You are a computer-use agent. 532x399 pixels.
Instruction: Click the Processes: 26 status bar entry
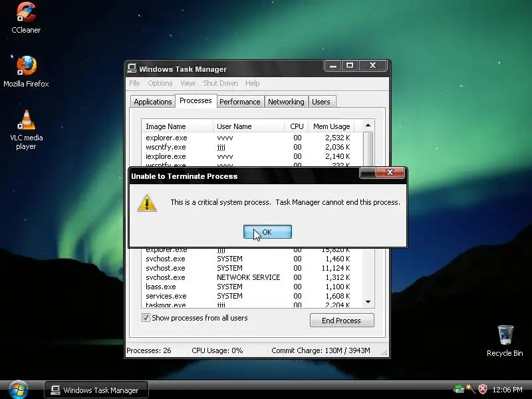coord(149,350)
